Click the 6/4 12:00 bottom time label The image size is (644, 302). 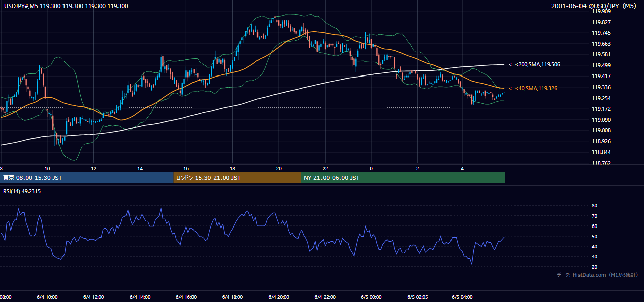click(93, 297)
